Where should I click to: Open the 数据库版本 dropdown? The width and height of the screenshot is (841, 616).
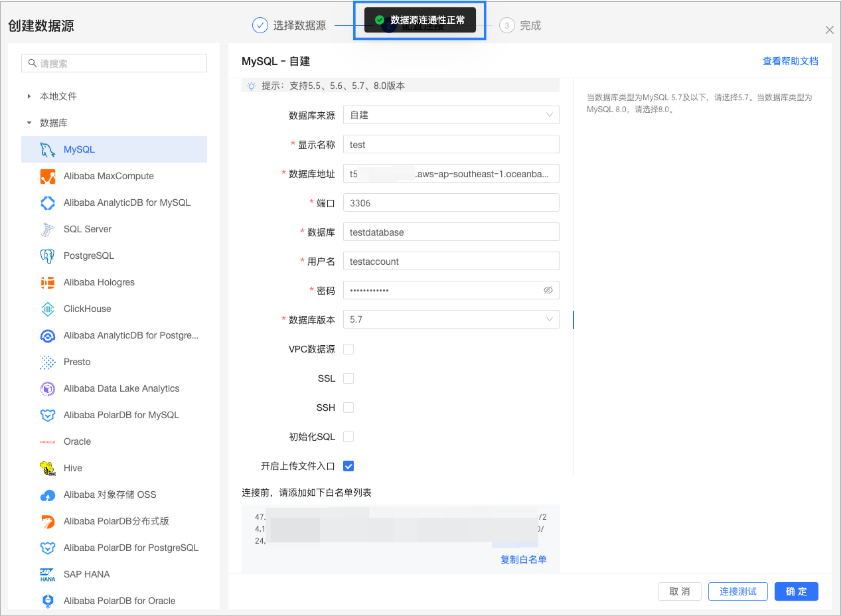(451, 319)
